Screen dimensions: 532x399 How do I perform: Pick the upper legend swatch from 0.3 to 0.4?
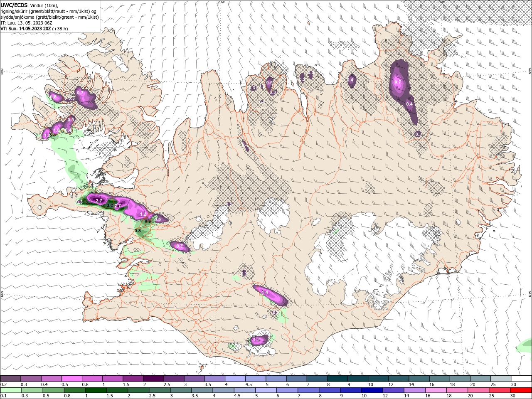31,379
